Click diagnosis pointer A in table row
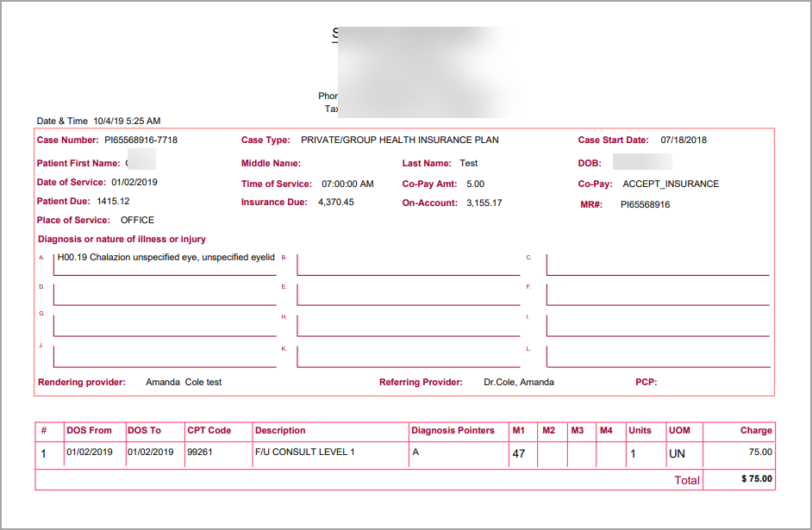Viewport: 812px width, 530px height. point(415,452)
